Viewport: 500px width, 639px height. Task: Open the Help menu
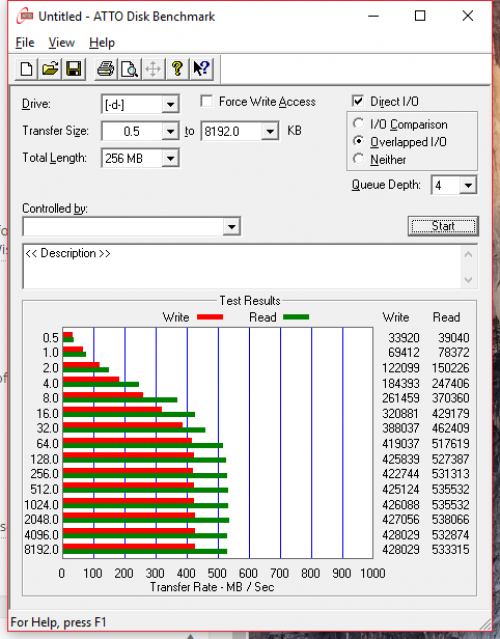point(102,42)
